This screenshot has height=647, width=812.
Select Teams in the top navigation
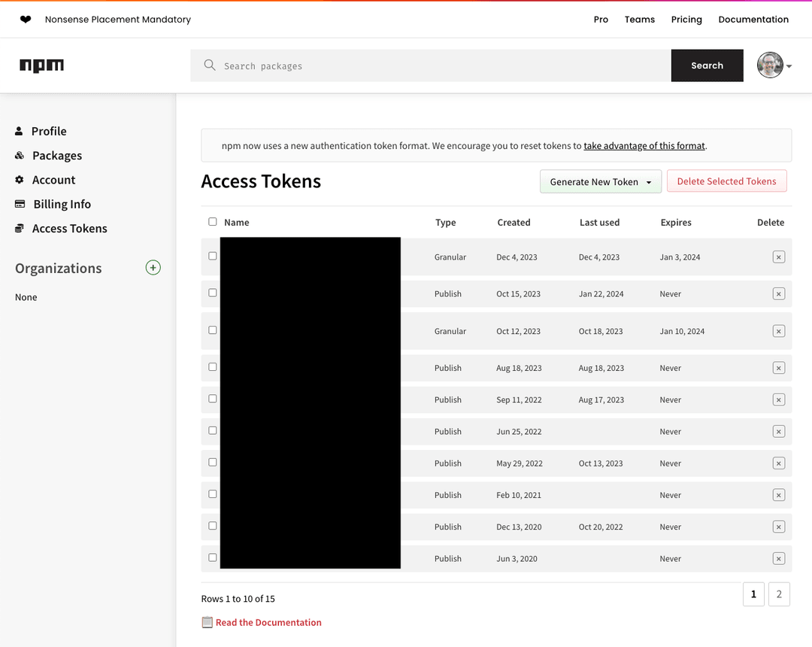click(639, 20)
